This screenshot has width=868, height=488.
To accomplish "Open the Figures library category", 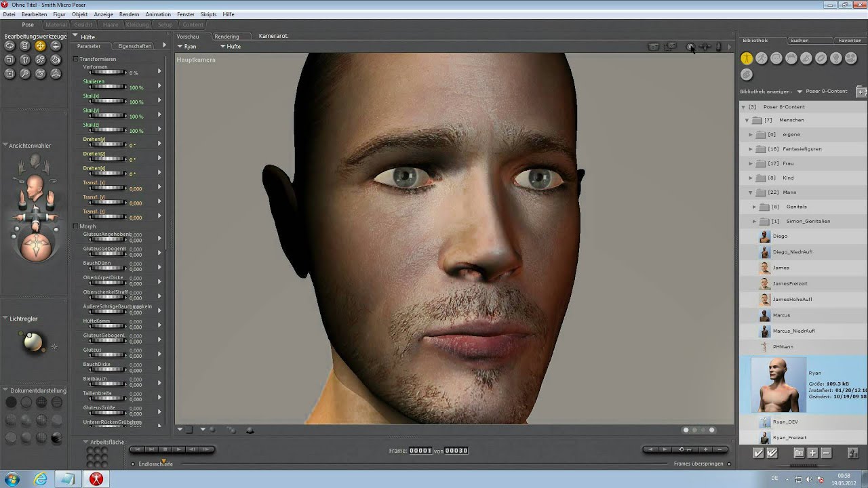I will 747,58.
